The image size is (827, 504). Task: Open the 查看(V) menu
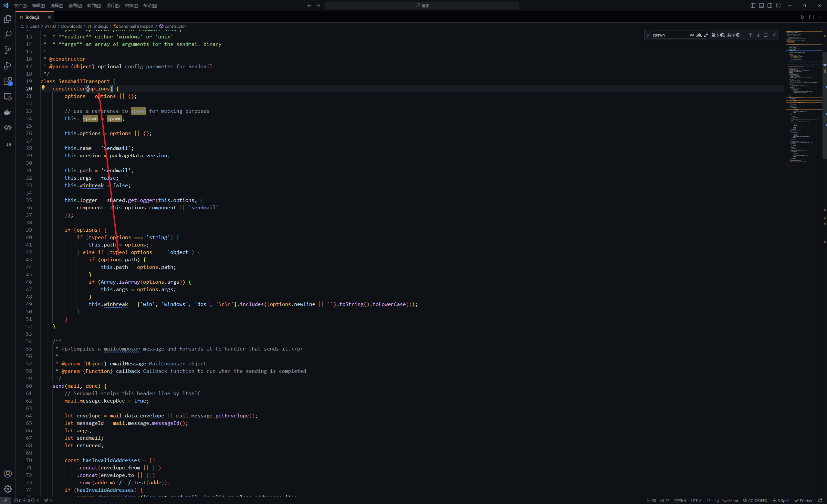coord(75,5)
